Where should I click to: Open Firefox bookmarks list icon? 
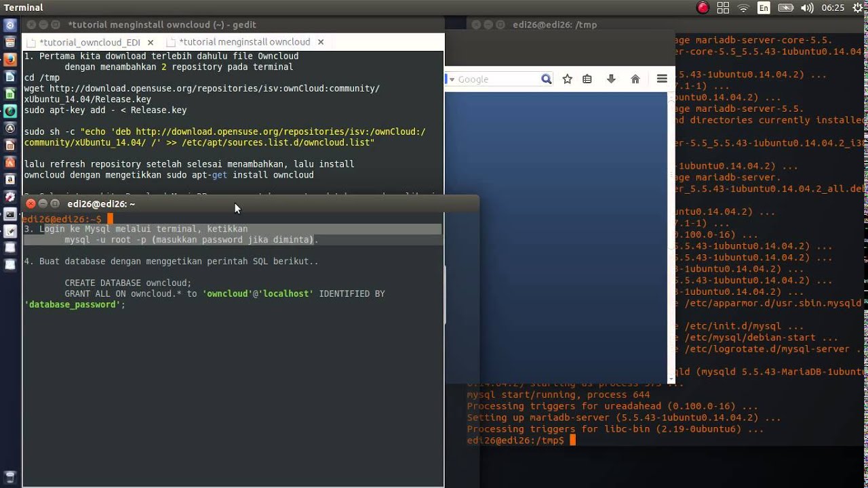[x=587, y=79]
